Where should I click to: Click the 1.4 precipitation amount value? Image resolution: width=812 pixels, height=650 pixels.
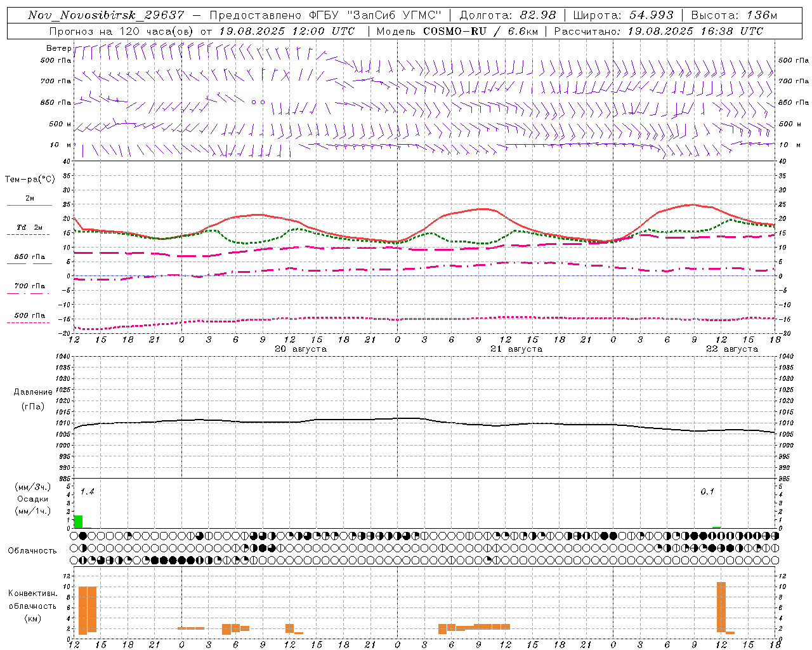click(87, 492)
